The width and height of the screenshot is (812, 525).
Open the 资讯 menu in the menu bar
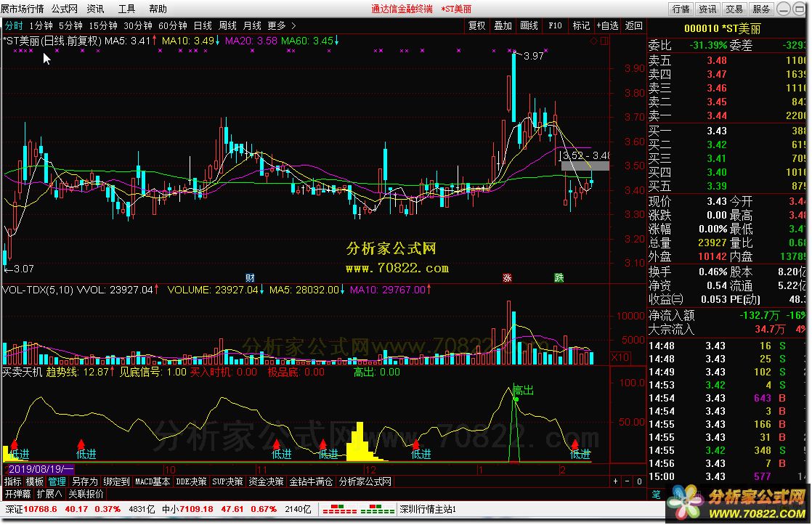[95, 9]
